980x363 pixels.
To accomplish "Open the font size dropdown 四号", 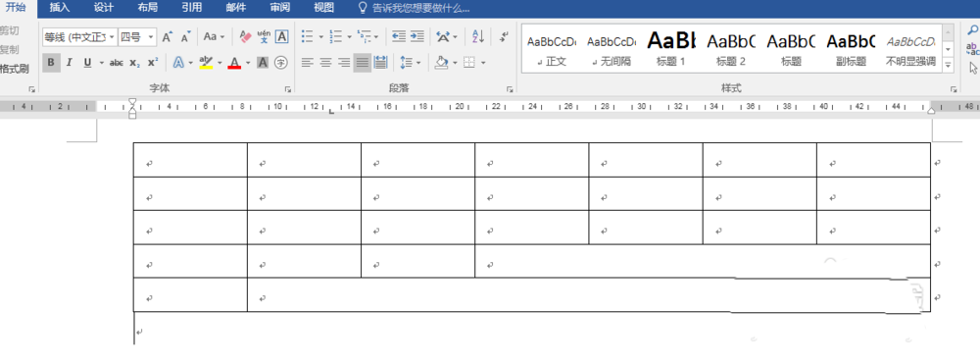I will [x=151, y=37].
